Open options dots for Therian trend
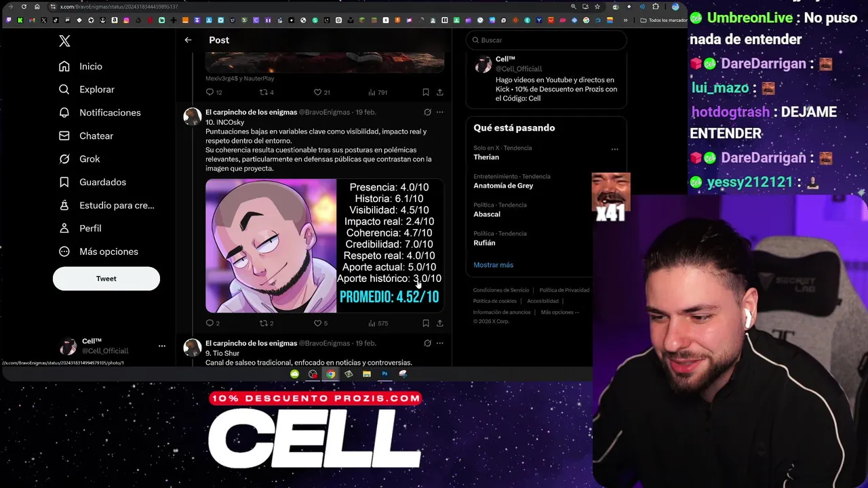868x488 pixels. pos(614,149)
